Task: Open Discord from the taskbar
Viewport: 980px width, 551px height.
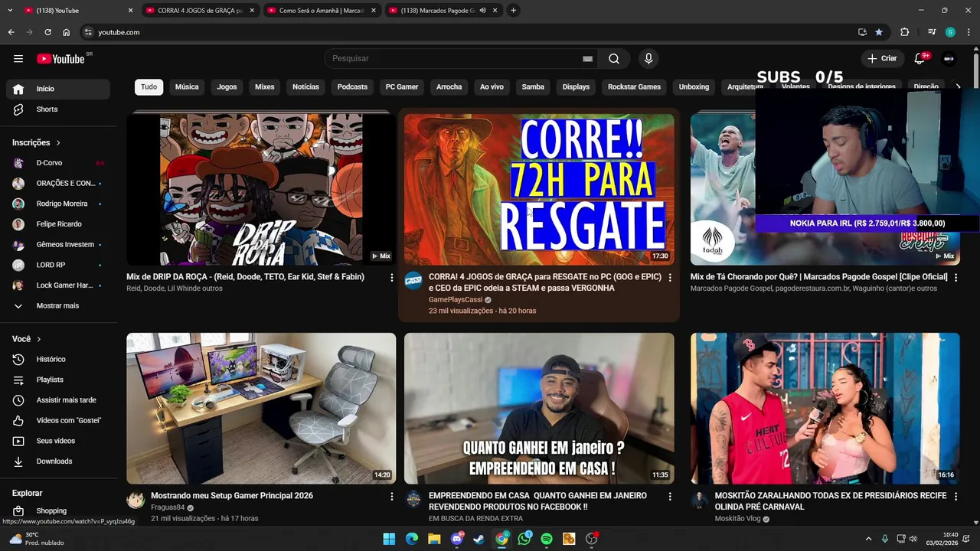Action: pos(457,539)
